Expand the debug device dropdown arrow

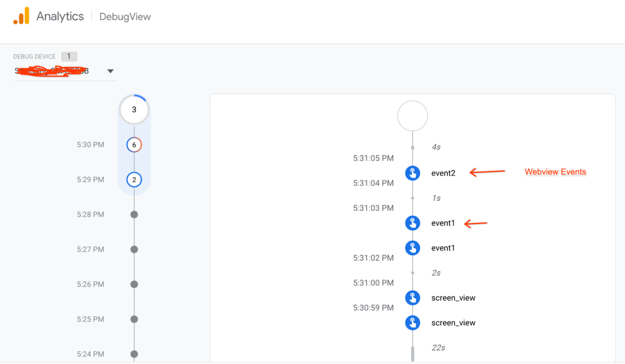tap(111, 71)
